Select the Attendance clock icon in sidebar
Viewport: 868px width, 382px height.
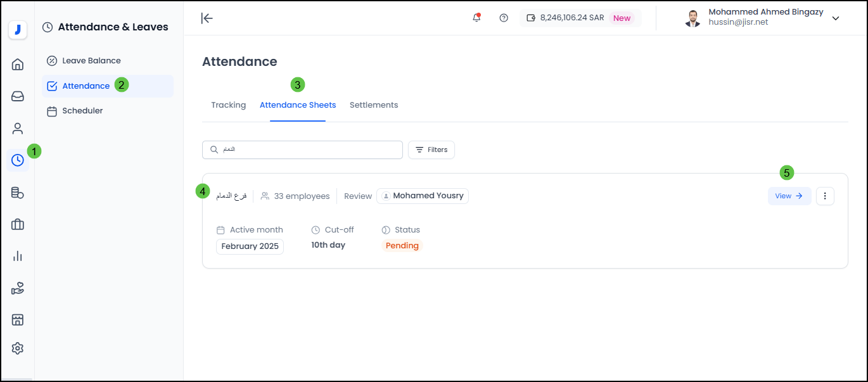(18, 160)
